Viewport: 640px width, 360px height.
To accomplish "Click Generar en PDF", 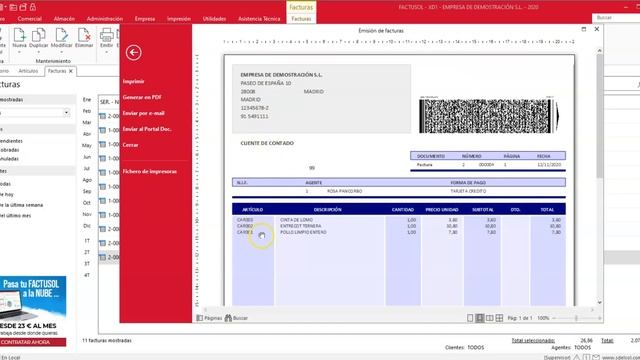I will pos(142,97).
